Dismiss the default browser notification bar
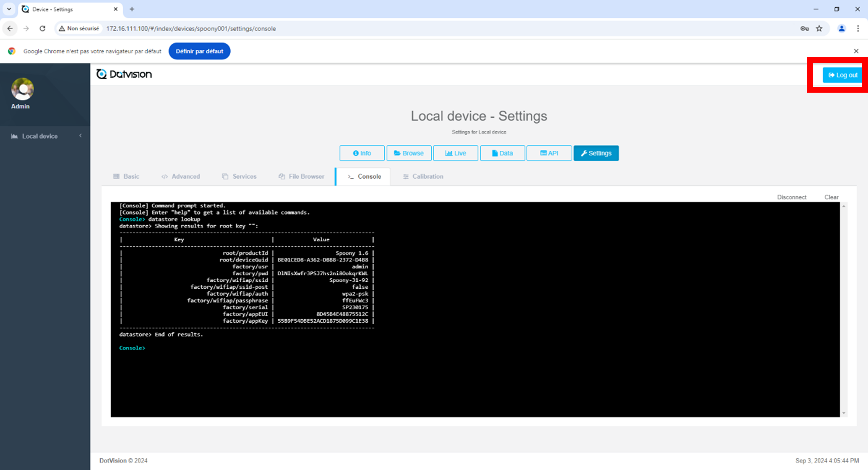 pyautogui.click(x=856, y=51)
